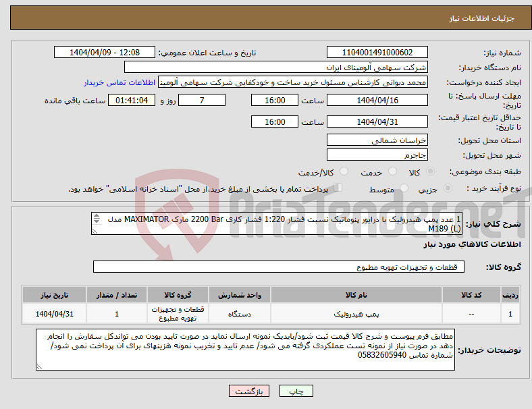Click the remaining time field 01:41:04
532x409 pixels.
[x=132, y=100]
